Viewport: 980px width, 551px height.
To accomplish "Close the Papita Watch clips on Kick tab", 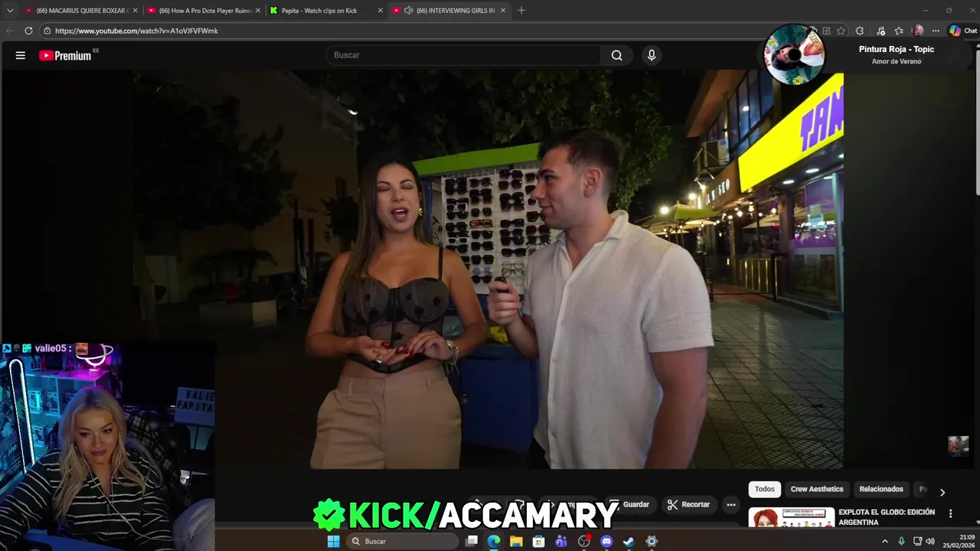I will tap(380, 11).
